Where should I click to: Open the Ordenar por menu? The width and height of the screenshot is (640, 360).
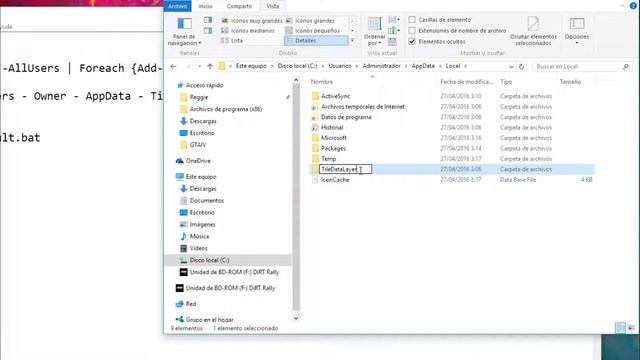click(x=374, y=31)
